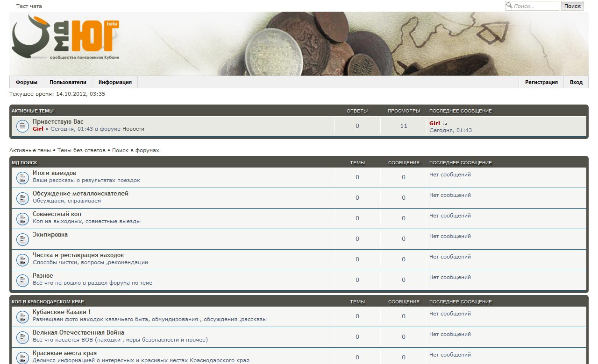Click go-to-last-post icon next to Girl

tap(445, 123)
